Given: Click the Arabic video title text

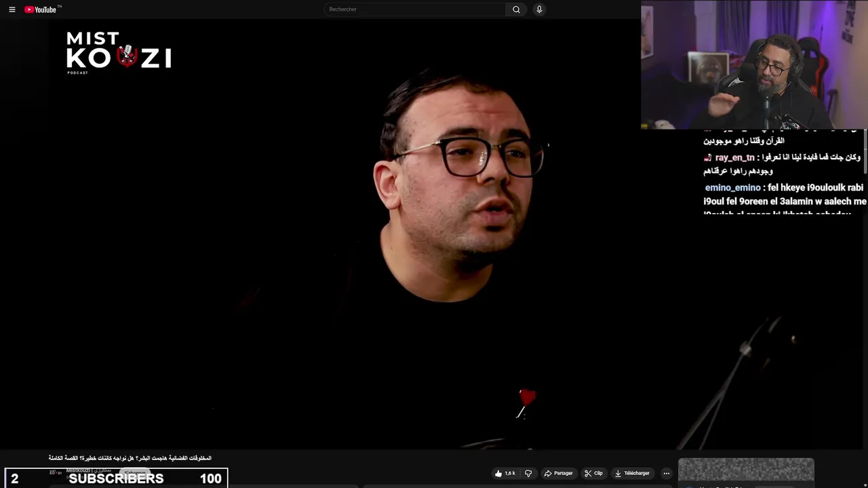Looking at the screenshot, I should pos(130,458).
